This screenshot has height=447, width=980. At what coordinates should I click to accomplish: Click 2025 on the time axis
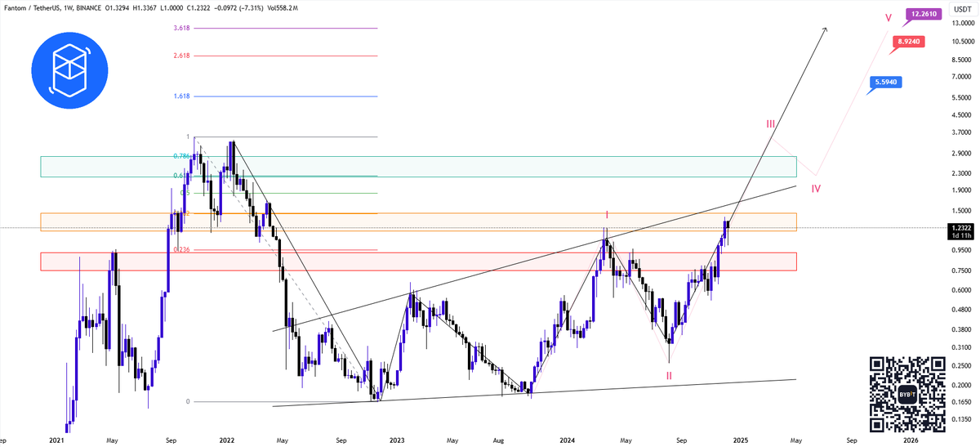741,440
